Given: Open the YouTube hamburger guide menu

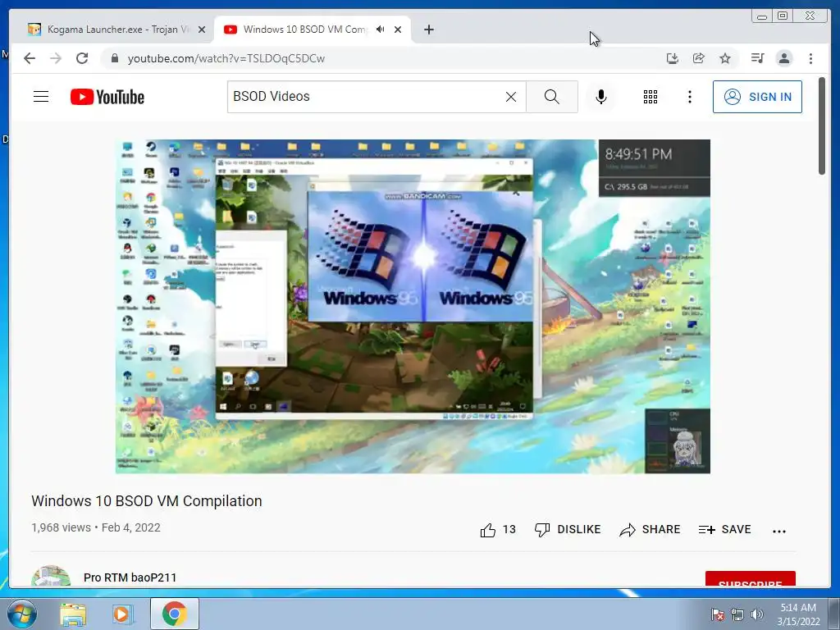Looking at the screenshot, I should (41, 97).
